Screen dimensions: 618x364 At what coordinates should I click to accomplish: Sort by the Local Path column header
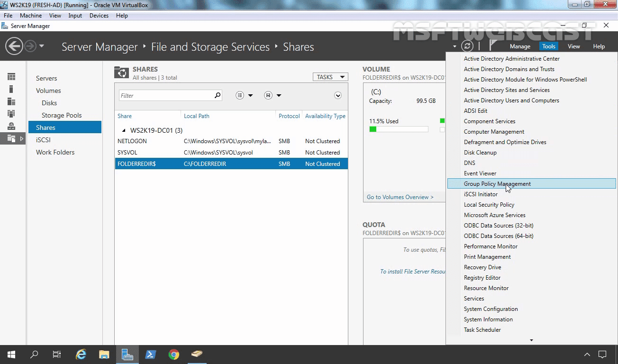(x=197, y=116)
